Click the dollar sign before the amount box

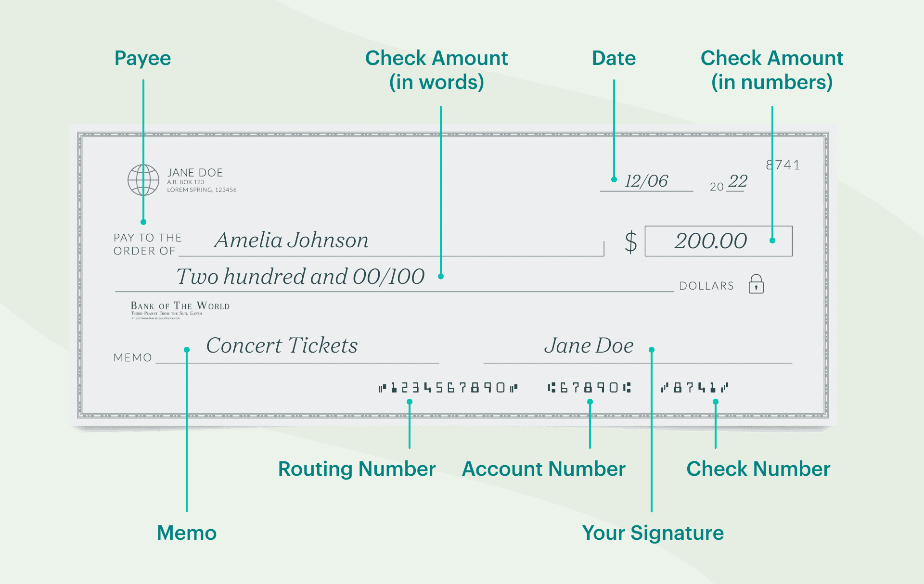[x=630, y=241]
